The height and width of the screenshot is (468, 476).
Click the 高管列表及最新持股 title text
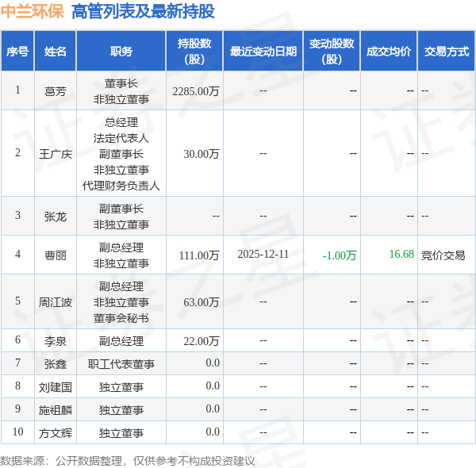[x=143, y=12]
